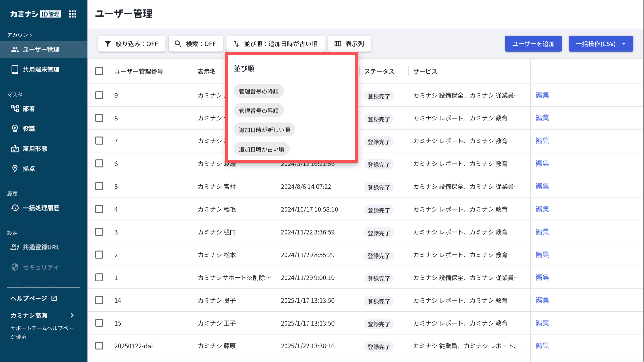
Task: Select 管理番号の降順 sort option
Action: (x=258, y=91)
